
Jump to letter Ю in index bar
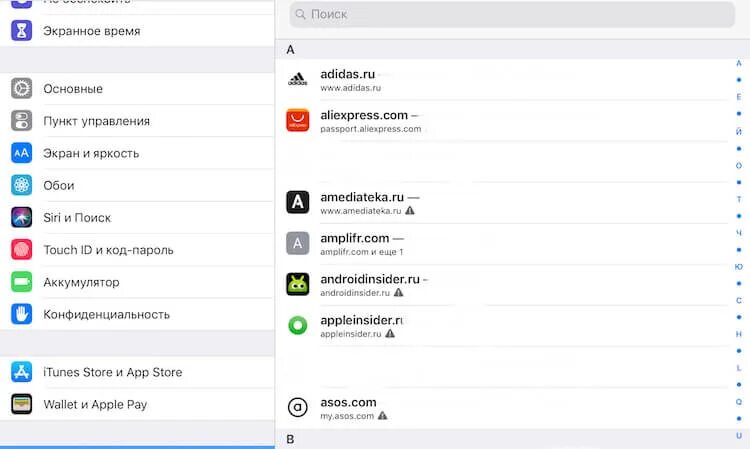(739, 266)
